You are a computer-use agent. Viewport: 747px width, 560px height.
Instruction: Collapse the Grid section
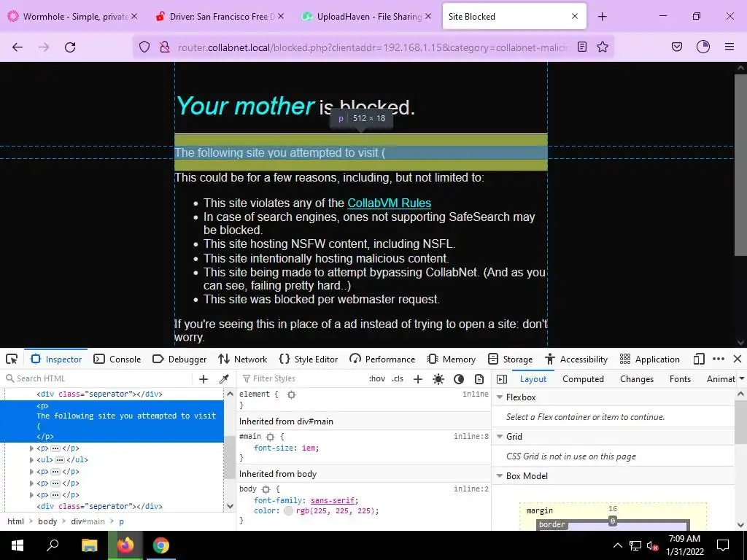(500, 436)
